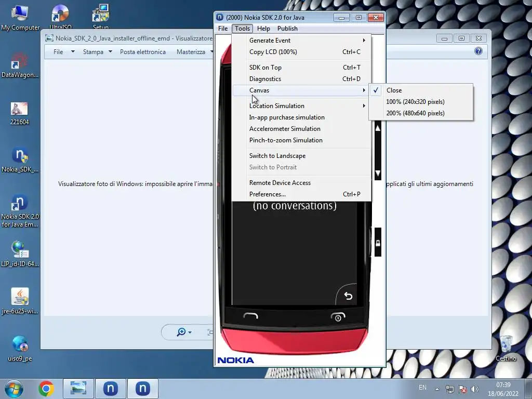Open the File menu in Nokia SDK
The height and width of the screenshot is (399, 532).
(223, 29)
